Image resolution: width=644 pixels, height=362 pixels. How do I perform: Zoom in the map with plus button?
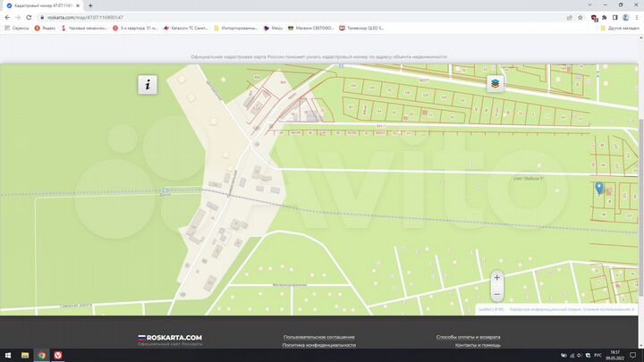pyautogui.click(x=497, y=278)
